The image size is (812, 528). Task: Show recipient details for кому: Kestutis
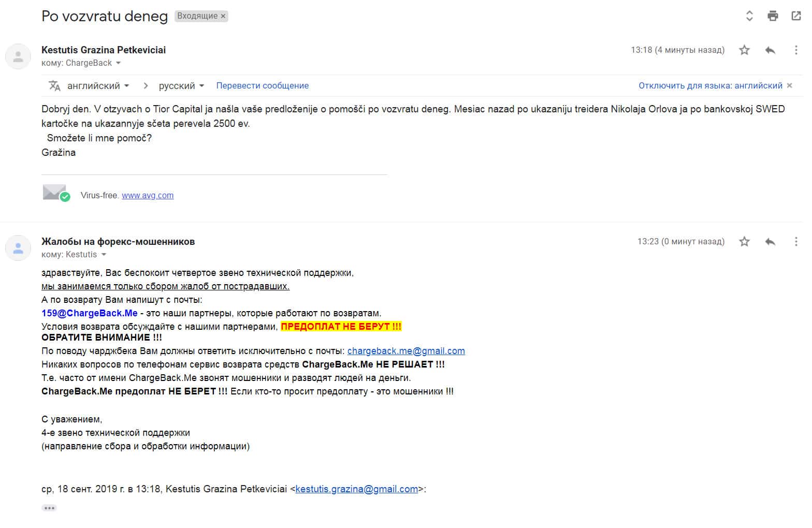click(x=104, y=255)
